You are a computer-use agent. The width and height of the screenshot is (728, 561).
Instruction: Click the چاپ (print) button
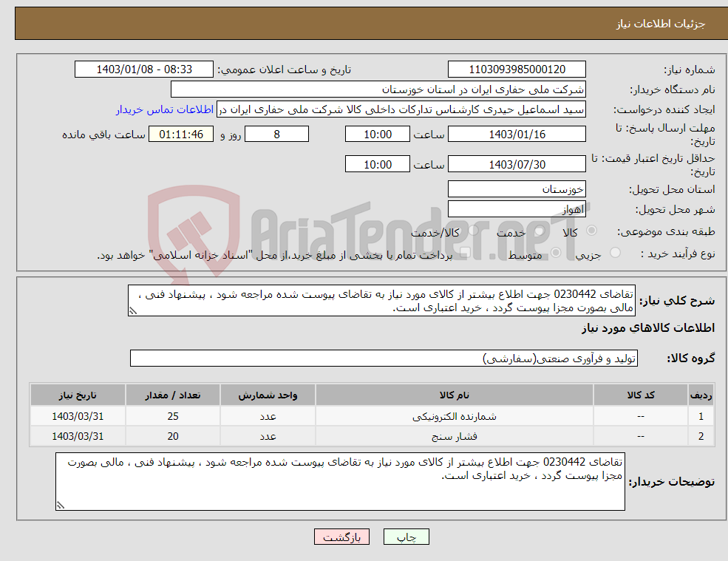click(x=406, y=537)
